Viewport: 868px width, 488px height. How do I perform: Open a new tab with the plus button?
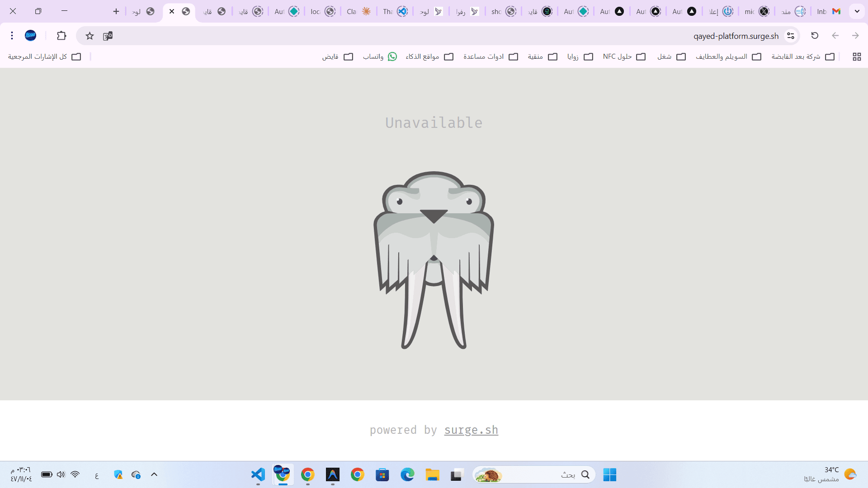116,11
